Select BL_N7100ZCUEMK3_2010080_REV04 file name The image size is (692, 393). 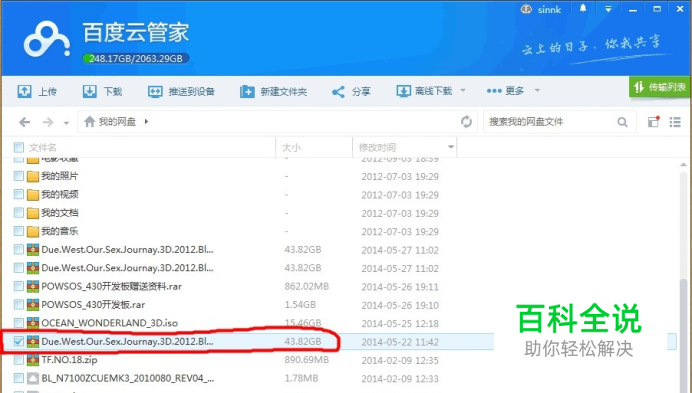[128, 378]
